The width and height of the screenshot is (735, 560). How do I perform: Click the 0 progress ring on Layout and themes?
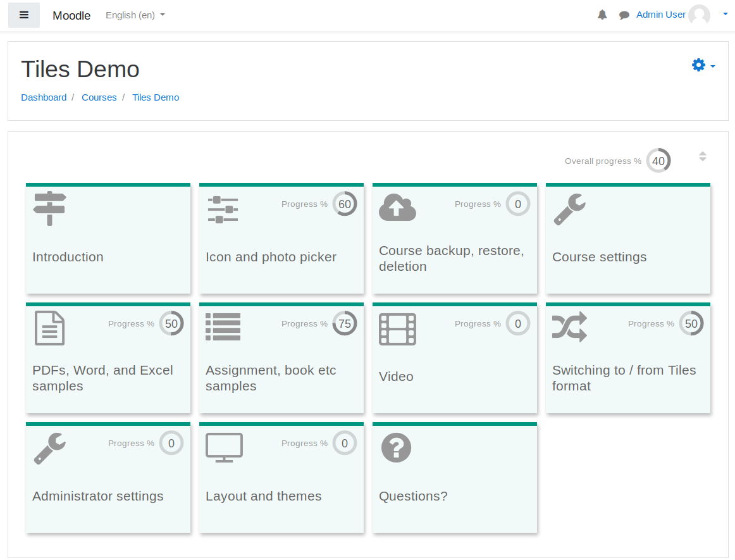[x=345, y=443]
